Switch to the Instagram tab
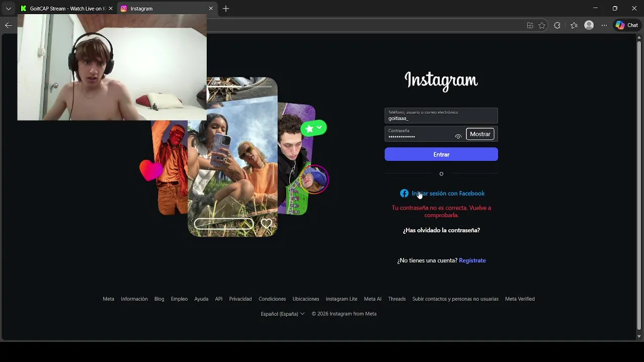644x362 pixels. coord(168,9)
